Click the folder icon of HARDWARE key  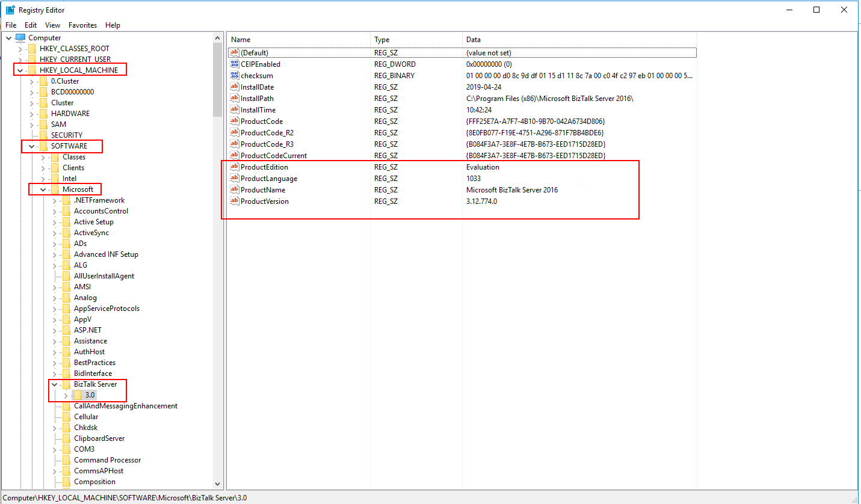pyautogui.click(x=43, y=114)
